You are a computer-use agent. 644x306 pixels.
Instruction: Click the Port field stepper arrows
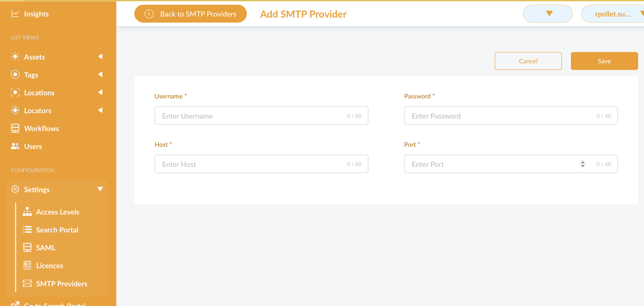(583, 164)
